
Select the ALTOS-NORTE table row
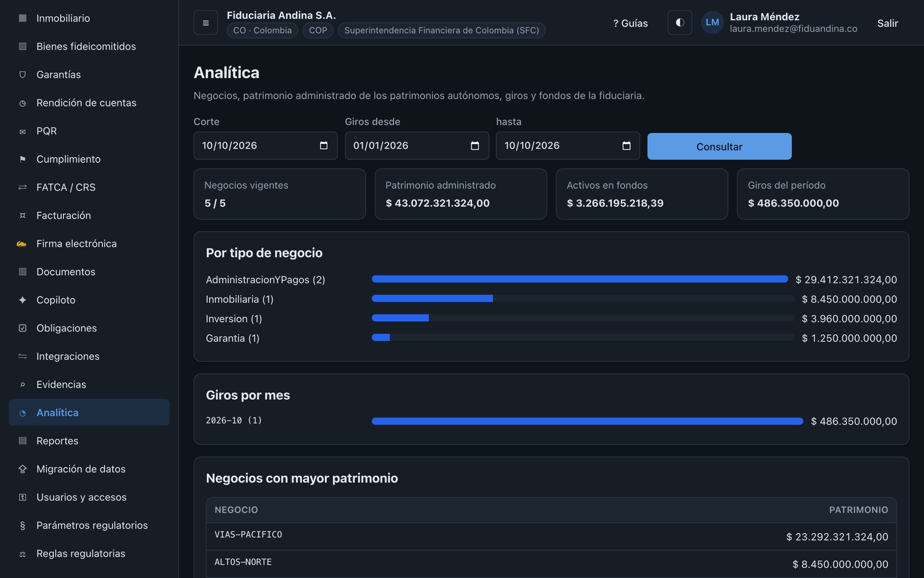[x=551, y=564]
